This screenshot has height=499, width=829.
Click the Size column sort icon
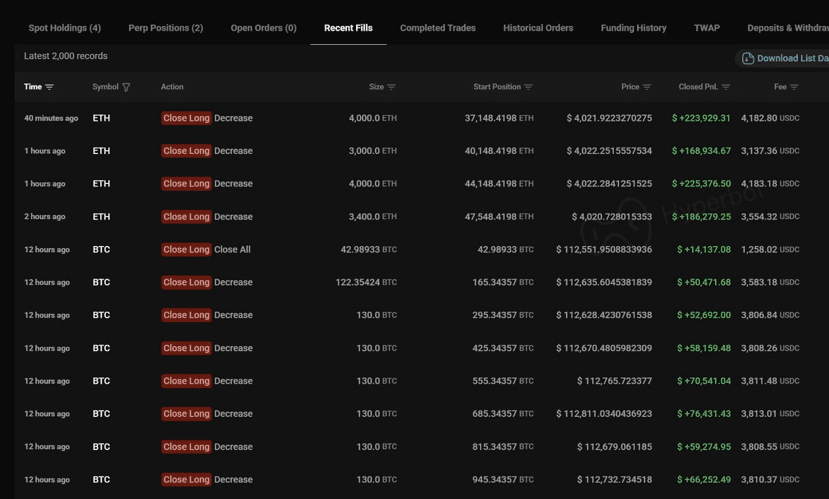(391, 88)
